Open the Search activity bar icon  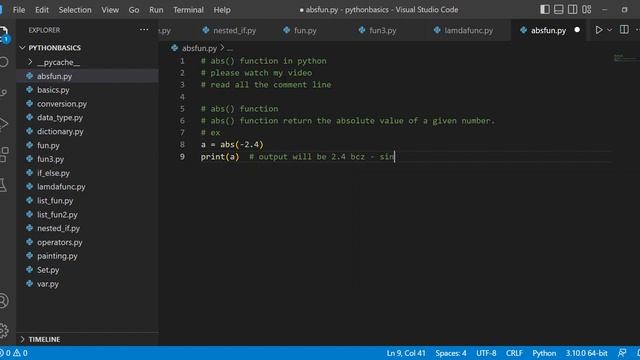(4, 62)
